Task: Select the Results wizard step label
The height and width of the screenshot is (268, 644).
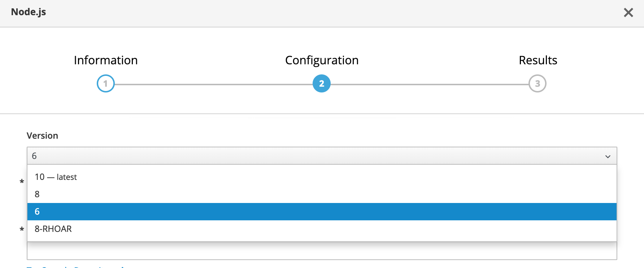Action: [538, 60]
